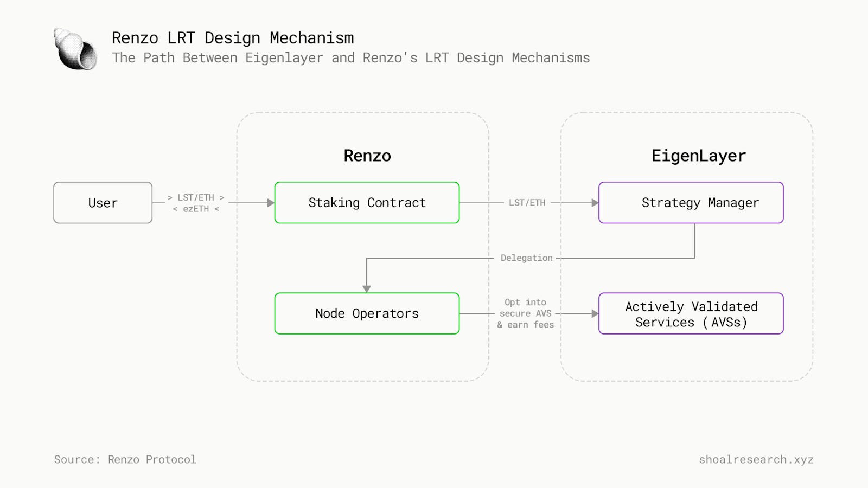This screenshot has height=488, width=868.
Task: Click the "> LST/ETH >" label near User
Action: pyautogui.click(x=196, y=197)
